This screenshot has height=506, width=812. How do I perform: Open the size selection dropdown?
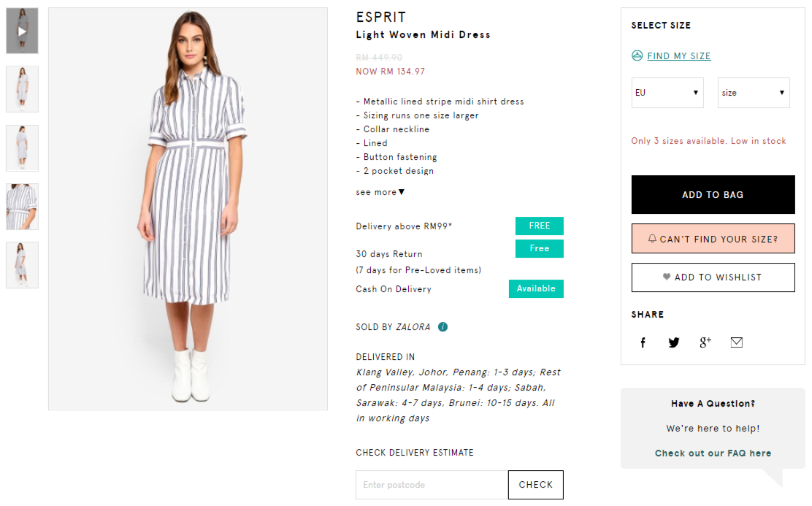[x=754, y=93]
